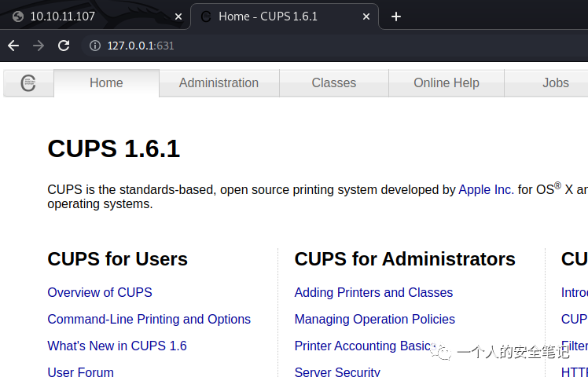
Task: Click the CUPS for Users heading
Action: point(117,259)
